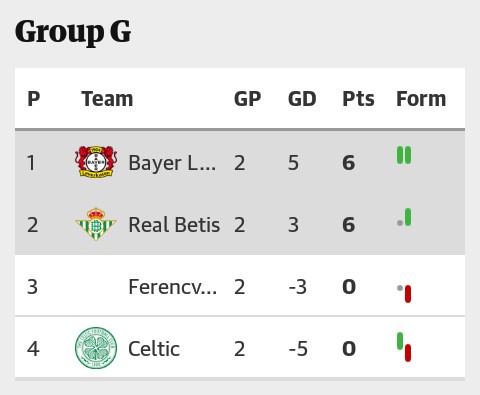Click the Real Betis club crest
480x395 pixels.
tap(96, 224)
